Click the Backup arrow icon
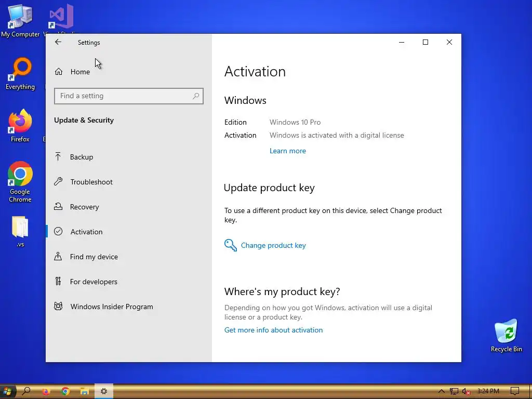Image resolution: width=532 pixels, height=399 pixels. coord(58,156)
